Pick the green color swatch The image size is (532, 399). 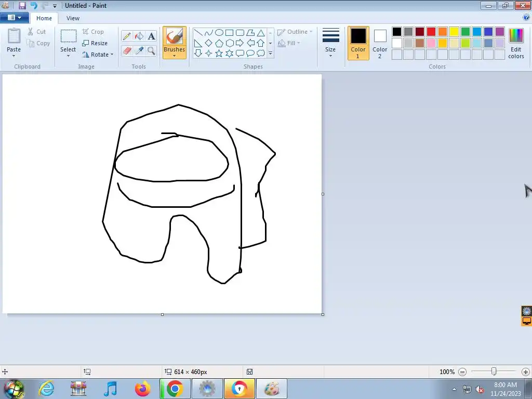(x=465, y=32)
